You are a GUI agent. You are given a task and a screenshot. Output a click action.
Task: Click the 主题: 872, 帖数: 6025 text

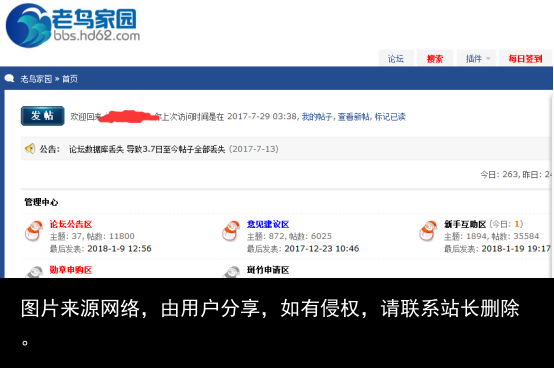coord(289,236)
